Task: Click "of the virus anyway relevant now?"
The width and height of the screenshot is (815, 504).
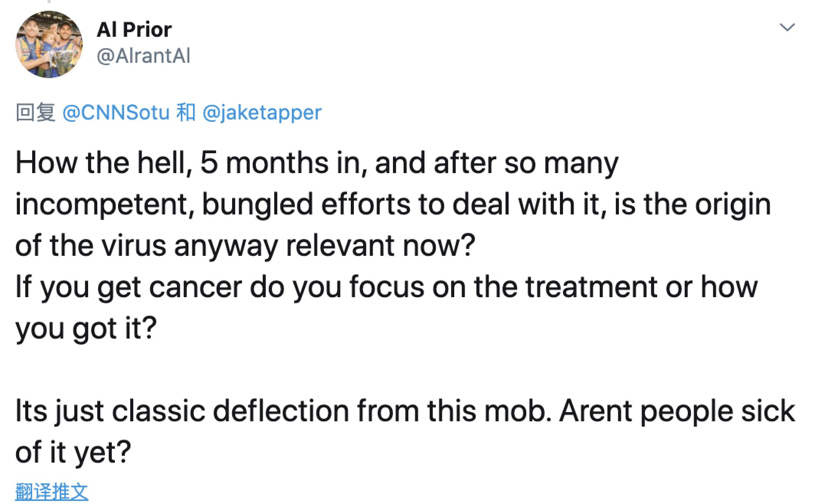Action: point(245,246)
